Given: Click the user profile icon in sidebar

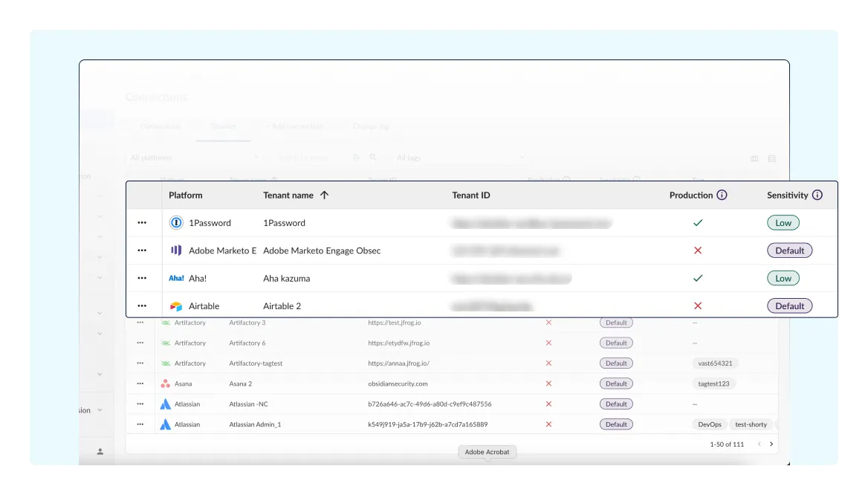Looking at the screenshot, I should 100,452.
